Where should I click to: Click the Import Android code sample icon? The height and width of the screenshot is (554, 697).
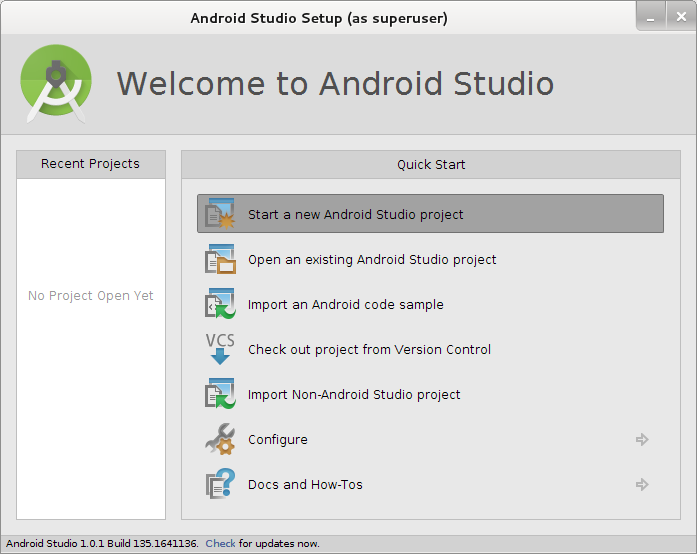[x=220, y=304]
